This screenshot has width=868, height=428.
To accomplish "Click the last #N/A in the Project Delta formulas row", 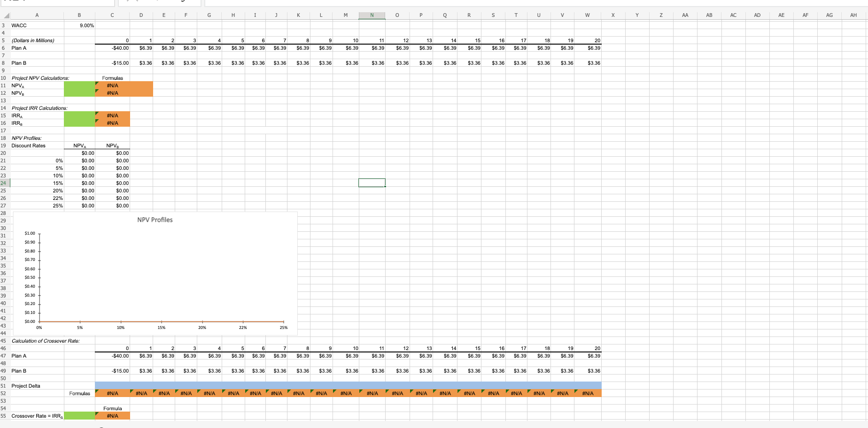I will [588, 393].
